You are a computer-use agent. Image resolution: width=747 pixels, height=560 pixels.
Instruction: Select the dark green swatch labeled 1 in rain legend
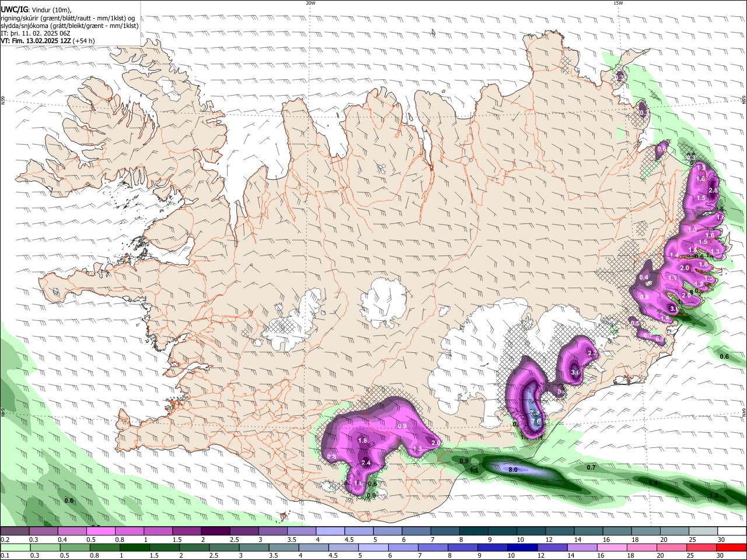[134, 547]
